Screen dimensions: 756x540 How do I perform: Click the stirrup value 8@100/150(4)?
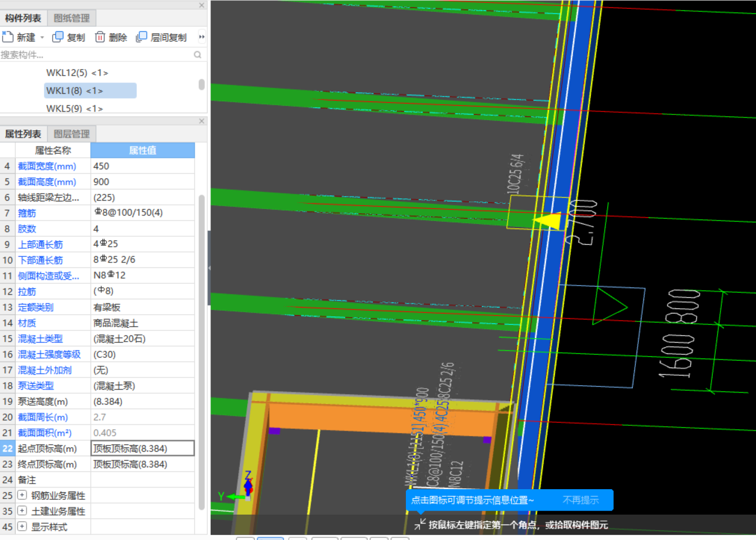(142, 213)
